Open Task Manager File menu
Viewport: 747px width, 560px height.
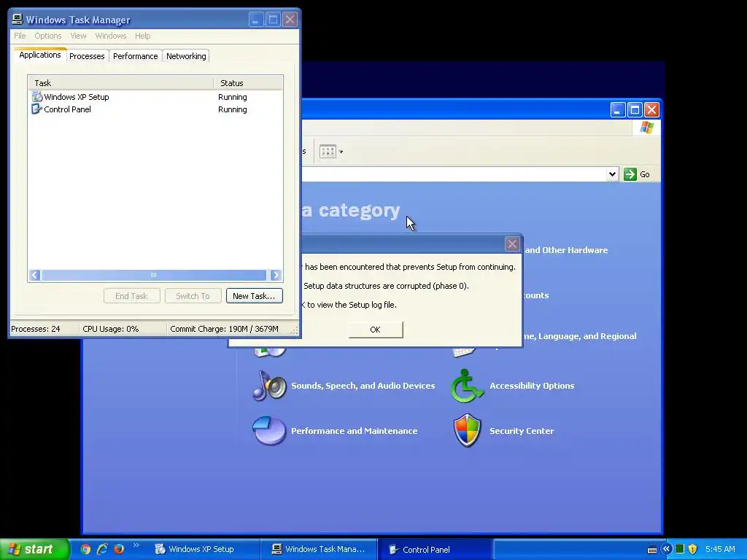(x=20, y=36)
